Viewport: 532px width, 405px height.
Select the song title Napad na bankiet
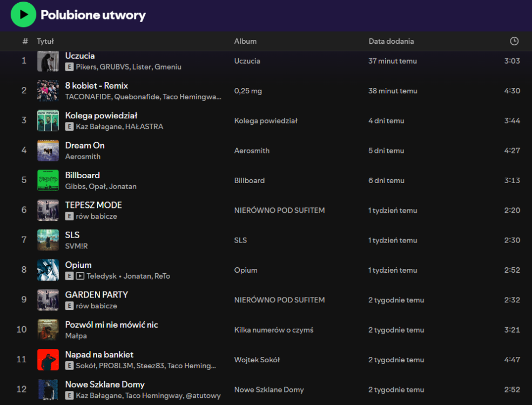pyautogui.click(x=99, y=354)
